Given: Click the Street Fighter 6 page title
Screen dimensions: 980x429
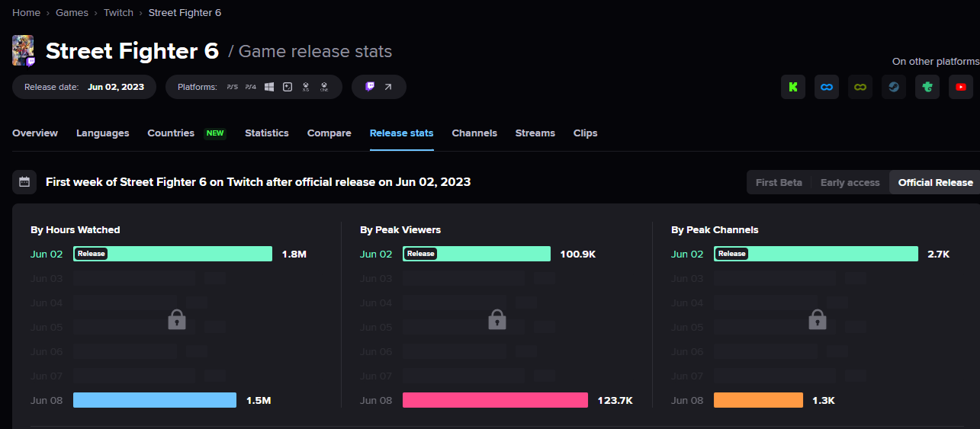Looking at the screenshot, I should (x=132, y=51).
